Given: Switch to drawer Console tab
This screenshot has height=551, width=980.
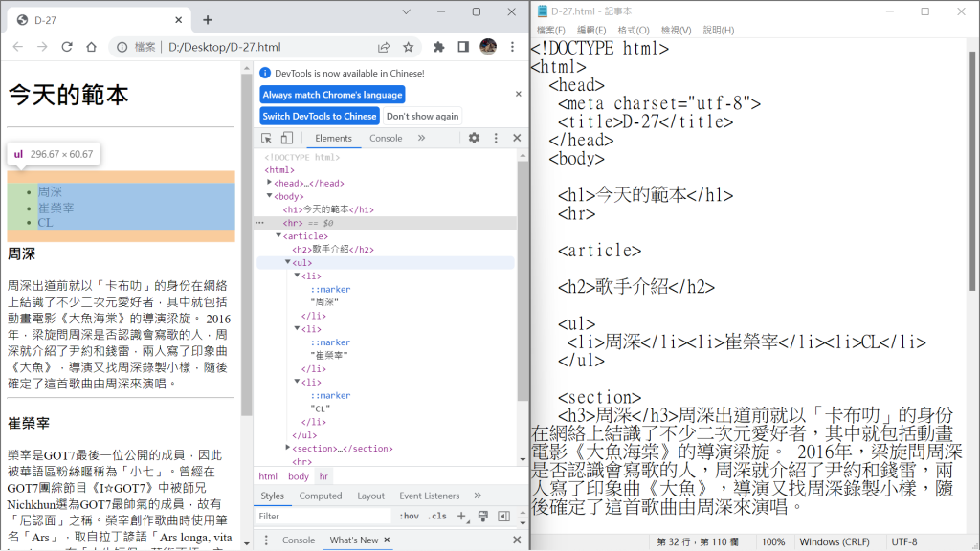Looking at the screenshot, I should tap(299, 540).
